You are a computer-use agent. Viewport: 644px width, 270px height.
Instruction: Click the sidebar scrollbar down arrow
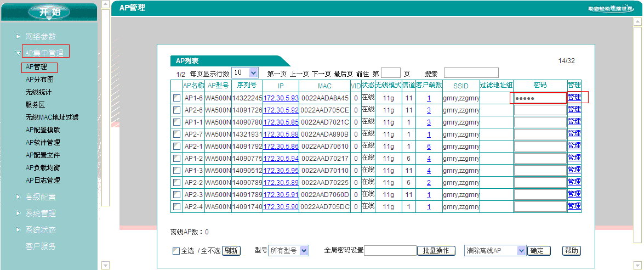click(x=106, y=266)
